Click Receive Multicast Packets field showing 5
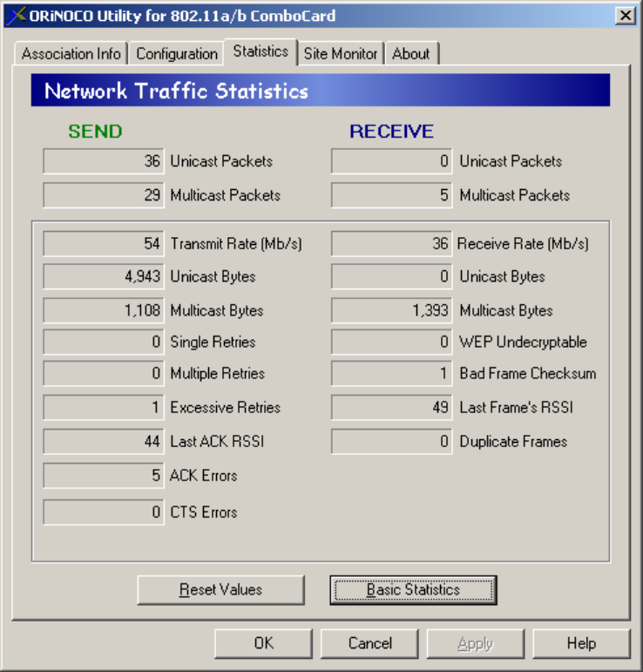 point(391,195)
